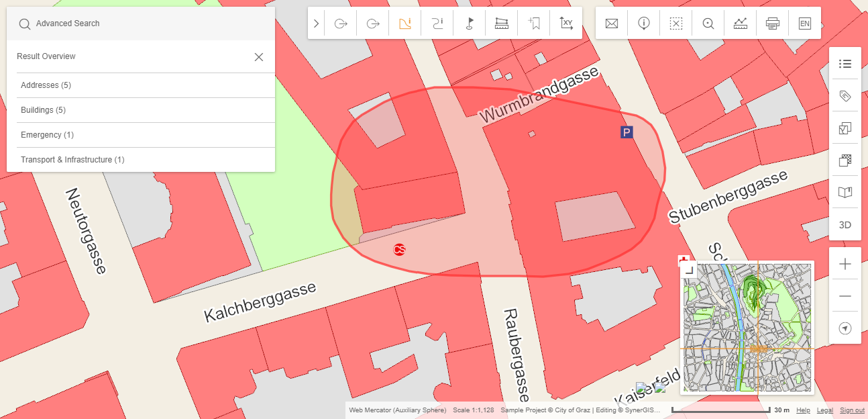This screenshot has width=868, height=419.
Task: Send map via email
Action: tap(611, 23)
